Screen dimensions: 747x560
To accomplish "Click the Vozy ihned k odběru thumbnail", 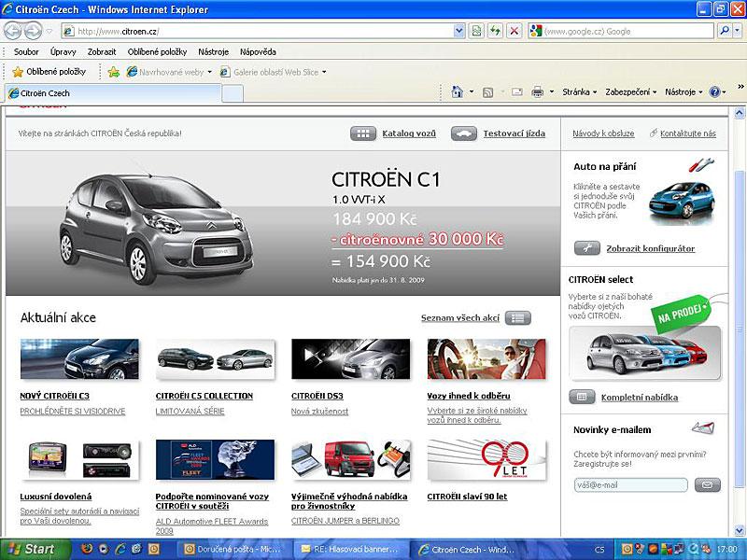I will coord(486,359).
